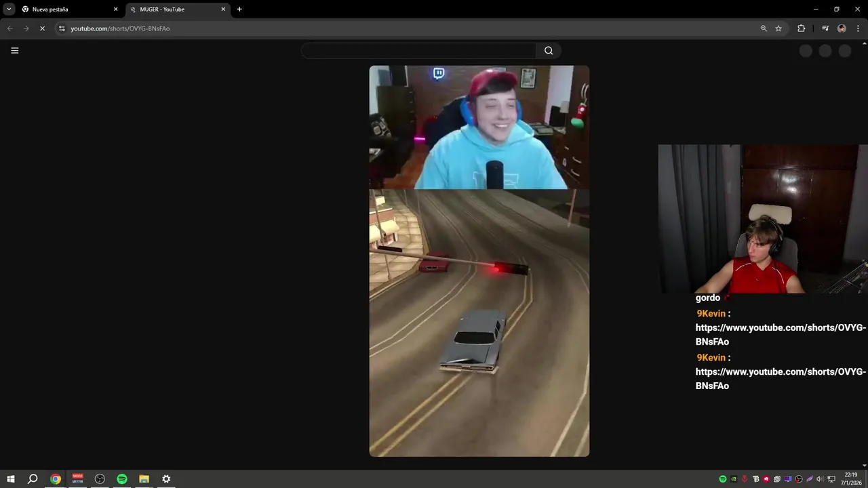868x488 pixels.
Task: Open the YouTube hamburger guide menu
Action: point(14,50)
